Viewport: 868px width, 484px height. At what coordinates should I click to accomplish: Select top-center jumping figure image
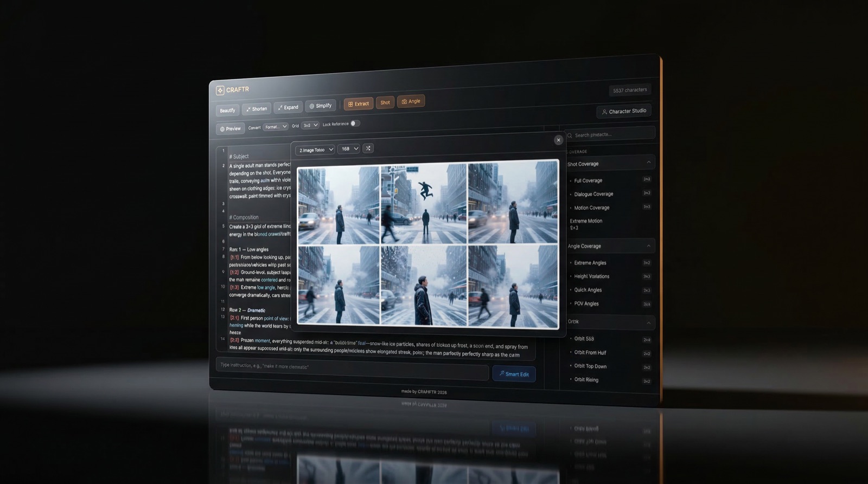coord(423,204)
